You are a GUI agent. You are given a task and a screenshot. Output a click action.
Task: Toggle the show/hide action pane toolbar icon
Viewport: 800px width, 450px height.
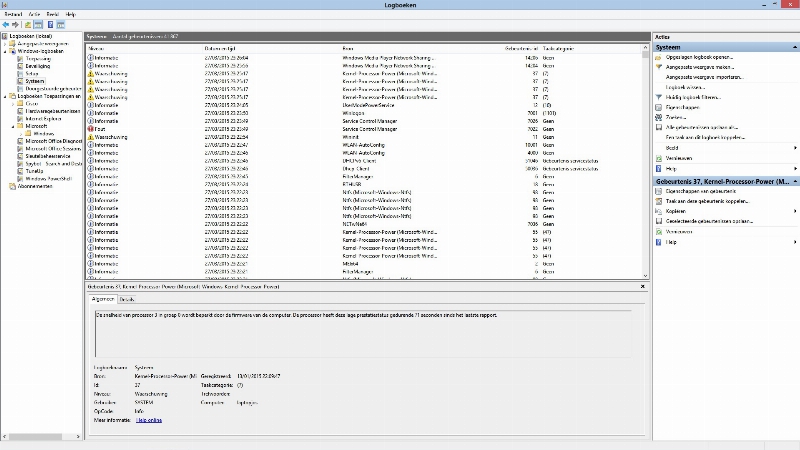pyautogui.click(x=61, y=24)
